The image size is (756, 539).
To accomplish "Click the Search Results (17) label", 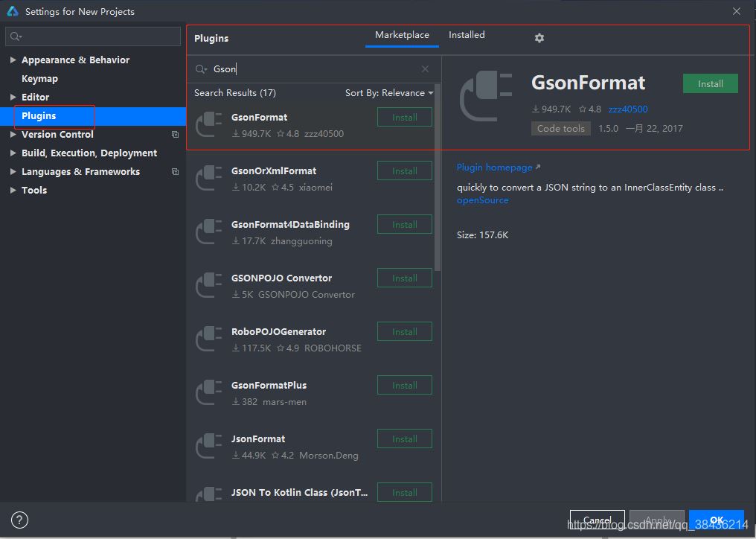I will (x=235, y=92).
